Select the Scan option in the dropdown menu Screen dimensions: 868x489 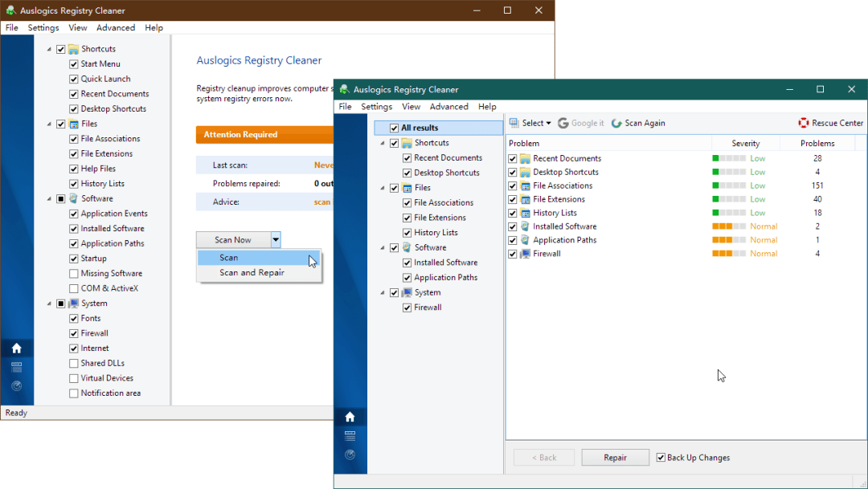(229, 258)
